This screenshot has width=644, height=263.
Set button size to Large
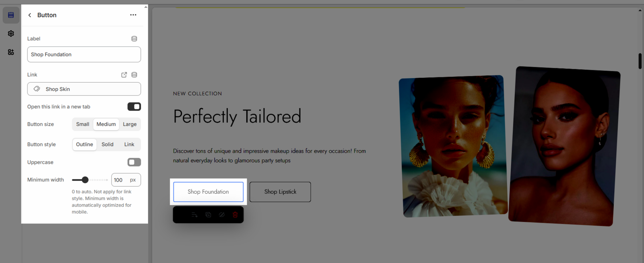(x=130, y=124)
